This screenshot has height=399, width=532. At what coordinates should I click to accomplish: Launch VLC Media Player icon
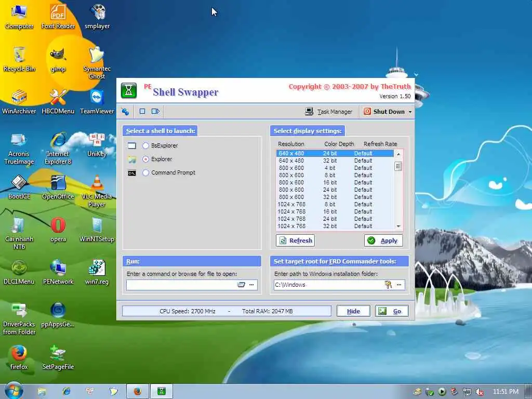97,191
